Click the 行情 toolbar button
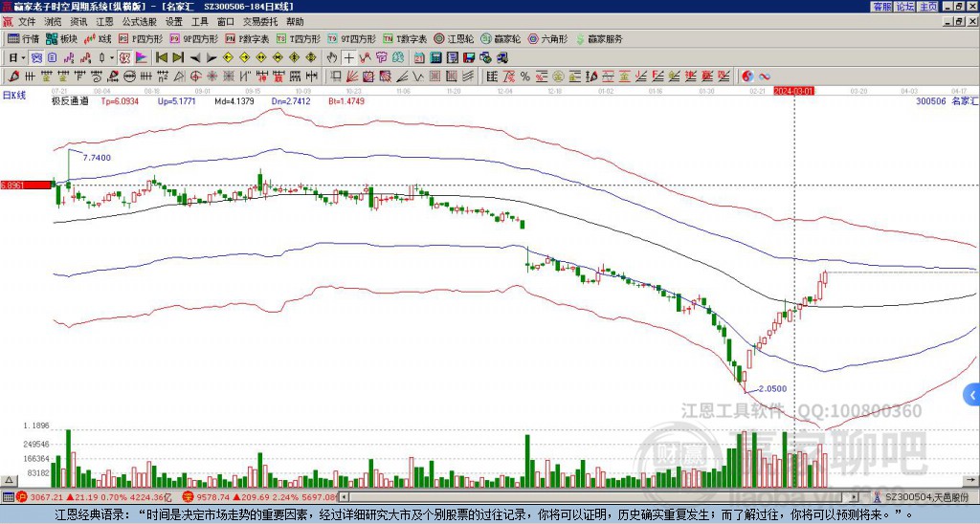This screenshot has height=524, width=980. (23, 38)
